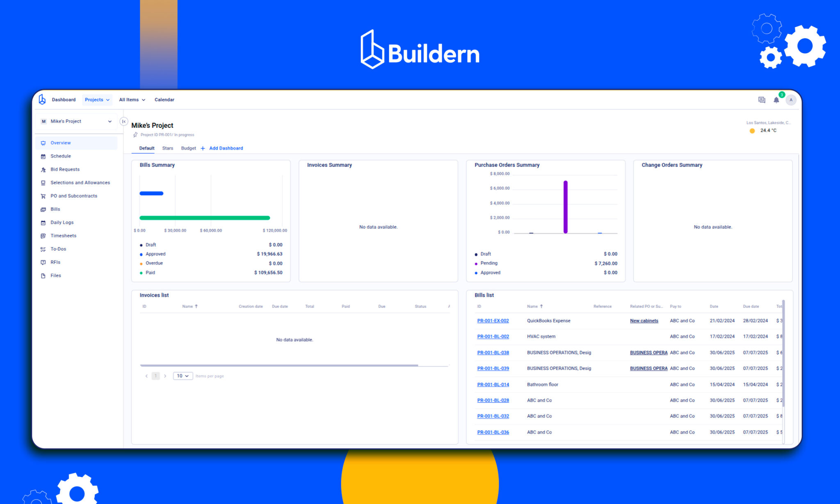Image resolution: width=840 pixels, height=504 pixels.
Task: Expand the All Items dropdown
Action: point(132,100)
